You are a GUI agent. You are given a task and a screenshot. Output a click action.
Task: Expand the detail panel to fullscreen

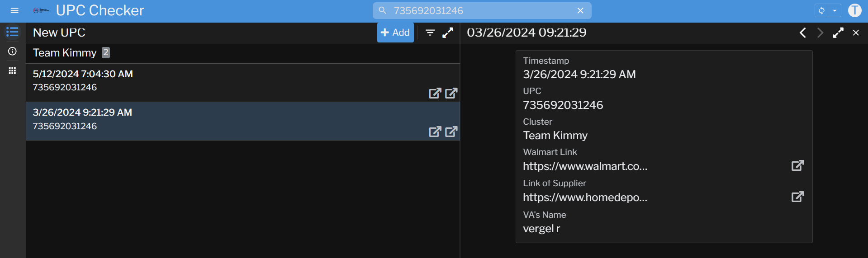tap(838, 33)
